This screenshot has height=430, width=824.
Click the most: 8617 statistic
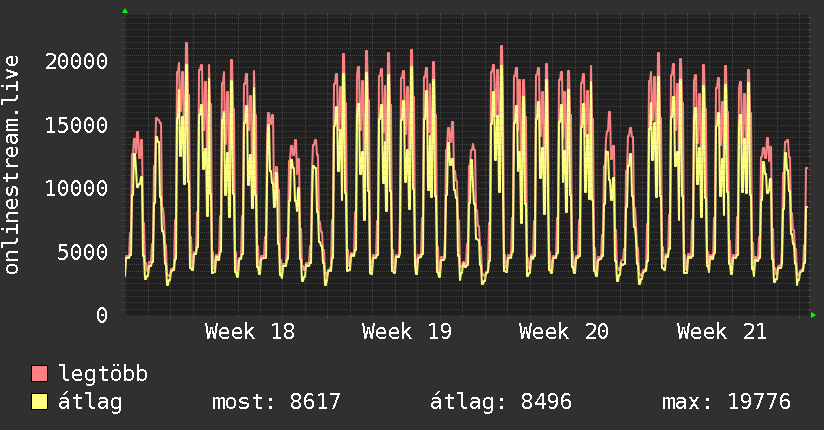pyautogui.click(x=276, y=402)
